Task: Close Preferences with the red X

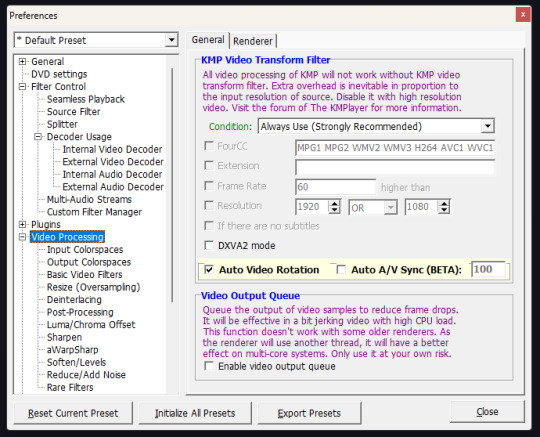Action: (523, 15)
